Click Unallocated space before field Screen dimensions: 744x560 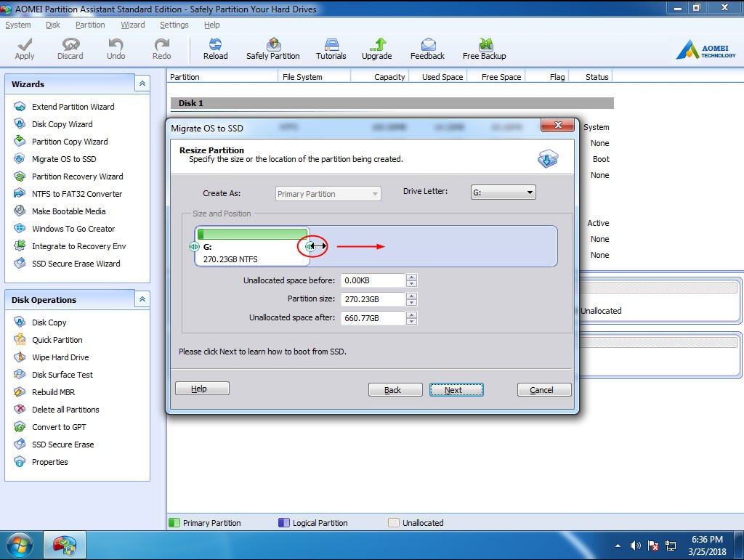373,280
